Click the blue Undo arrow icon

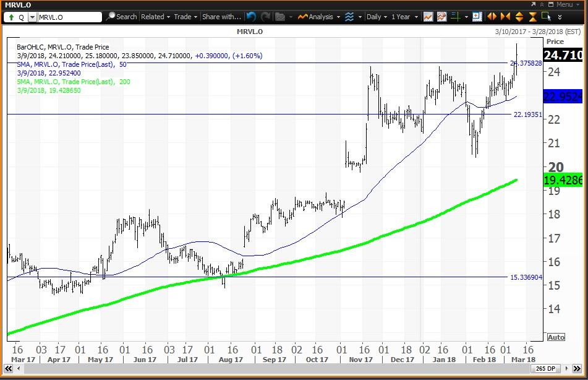pyautogui.click(x=251, y=17)
